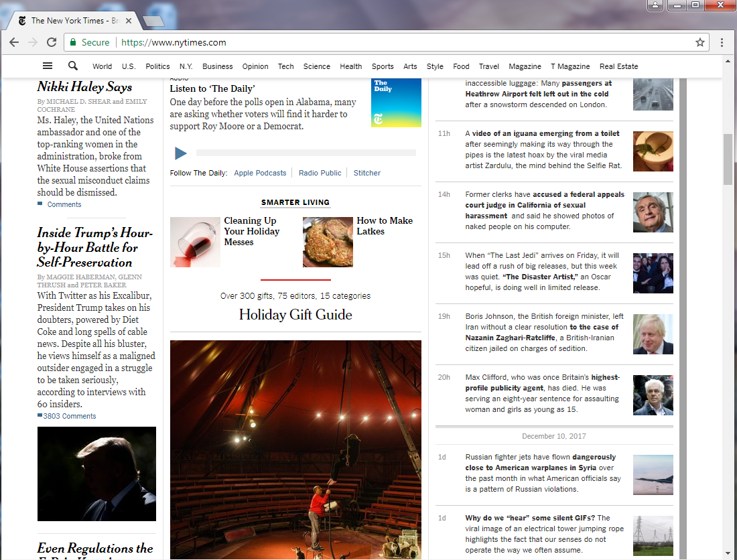
Task: Click the comments icon under Nikki Haley story
Action: click(40, 204)
